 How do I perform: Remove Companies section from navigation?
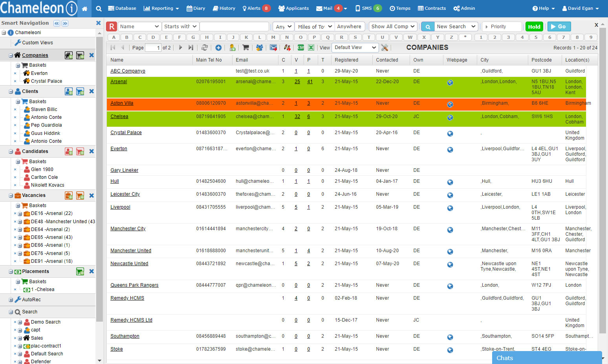click(x=92, y=55)
